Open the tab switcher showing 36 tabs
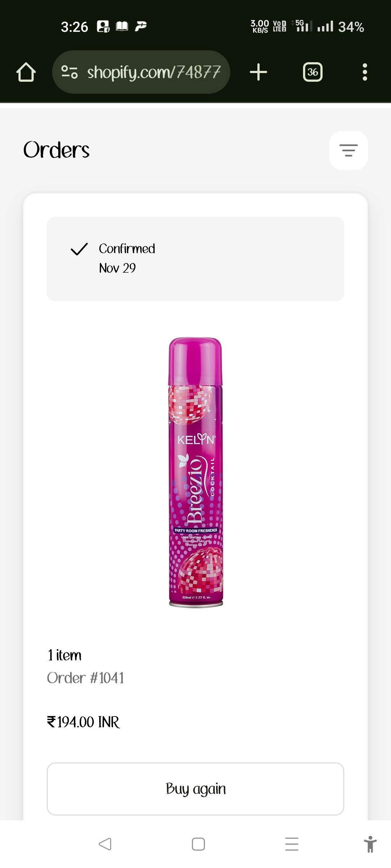391x868 pixels. (x=312, y=72)
